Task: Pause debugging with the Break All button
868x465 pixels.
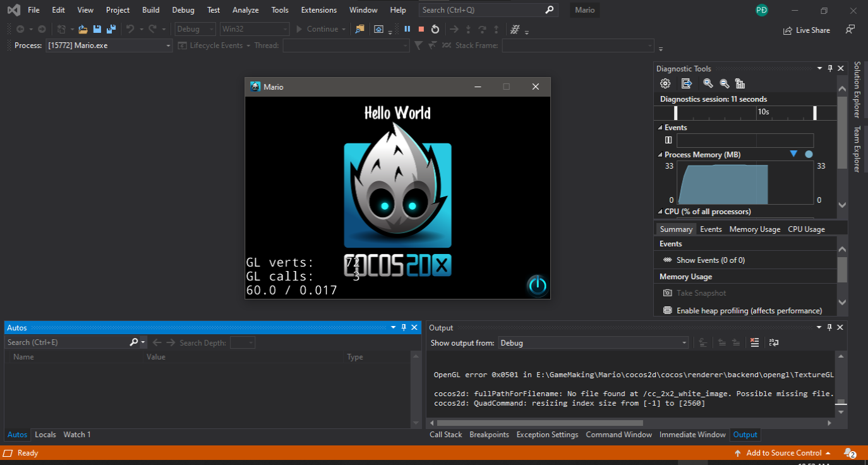Action: pos(407,29)
